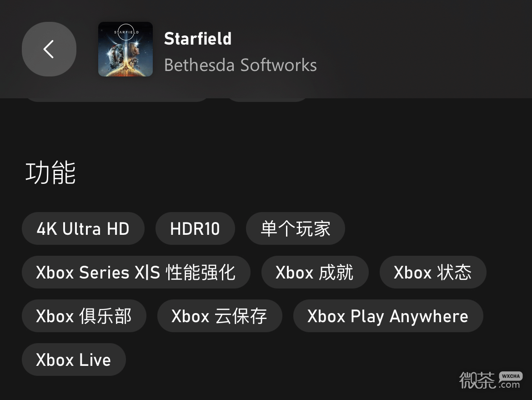Image resolution: width=532 pixels, height=400 pixels.
Task: Tap the back arrow button
Action: 49,49
